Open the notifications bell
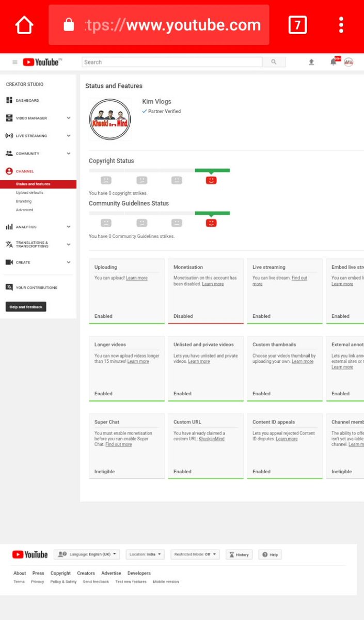364x620 pixels. [334, 62]
